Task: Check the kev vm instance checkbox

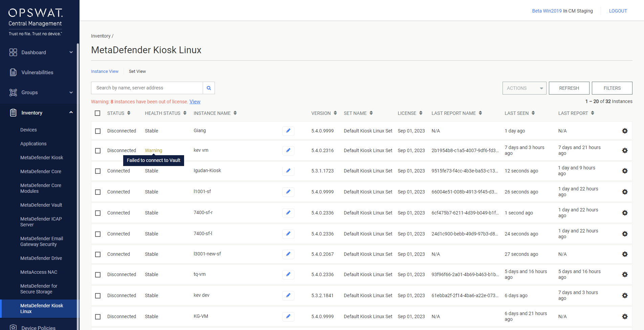Action: (x=98, y=151)
